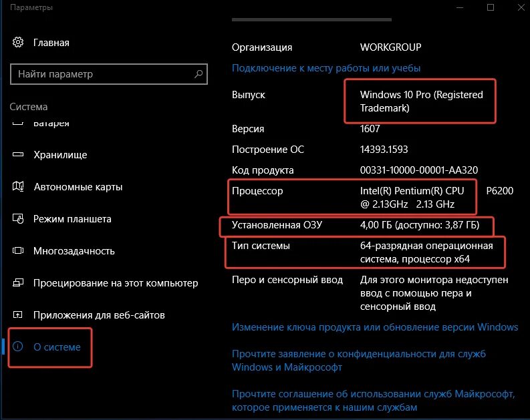Click the Проецирование на этот компьютер icon

[x=18, y=282]
